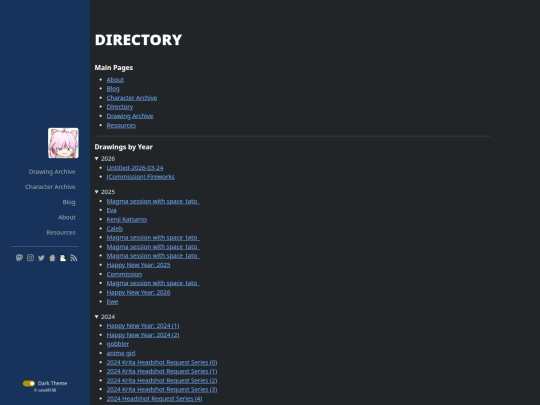Open the Eva drawing link
Screen dimensions: 540x405
pyautogui.click(x=112, y=210)
